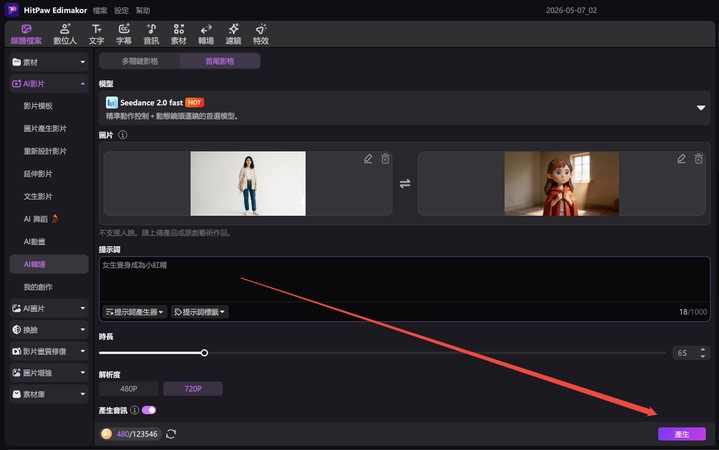Delete the first frame woman image
Screen dimensions: 719x450
point(385,159)
